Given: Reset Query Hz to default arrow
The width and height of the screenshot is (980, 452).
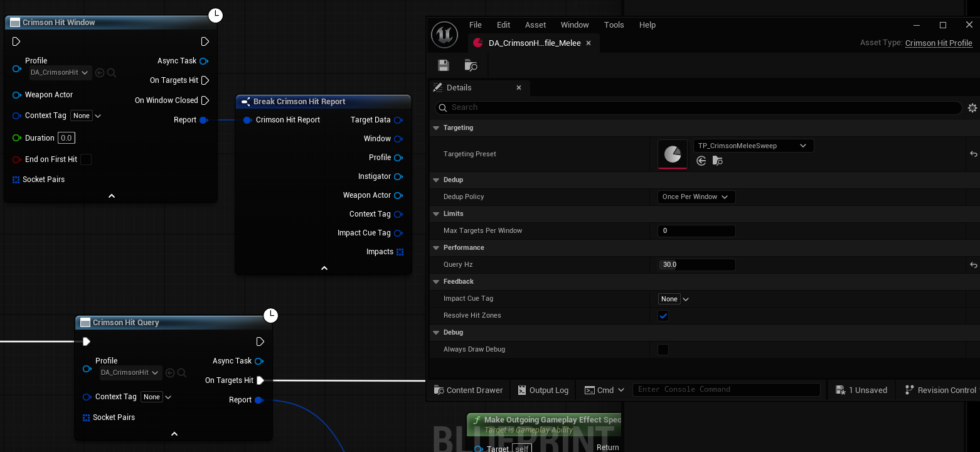Looking at the screenshot, I should click(x=974, y=265).
